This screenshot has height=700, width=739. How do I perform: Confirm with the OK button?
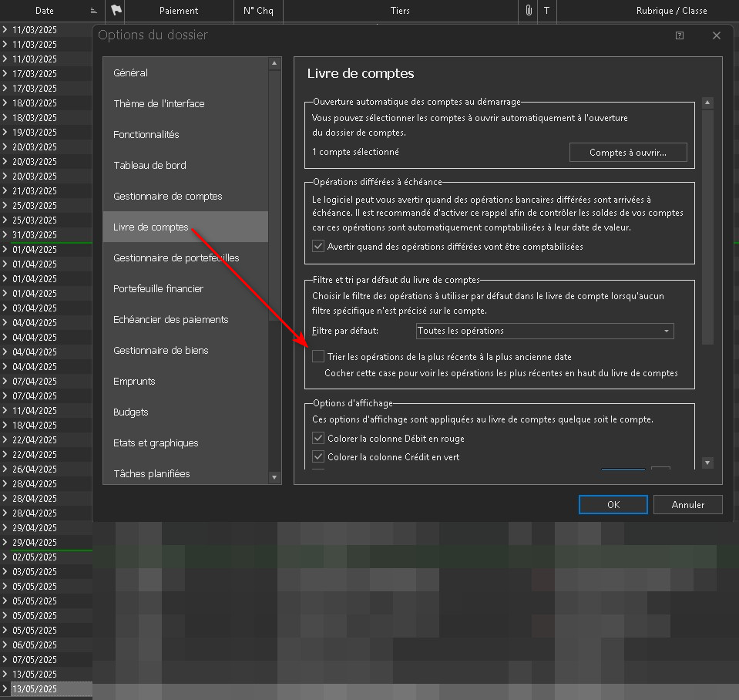pos(613,504)
